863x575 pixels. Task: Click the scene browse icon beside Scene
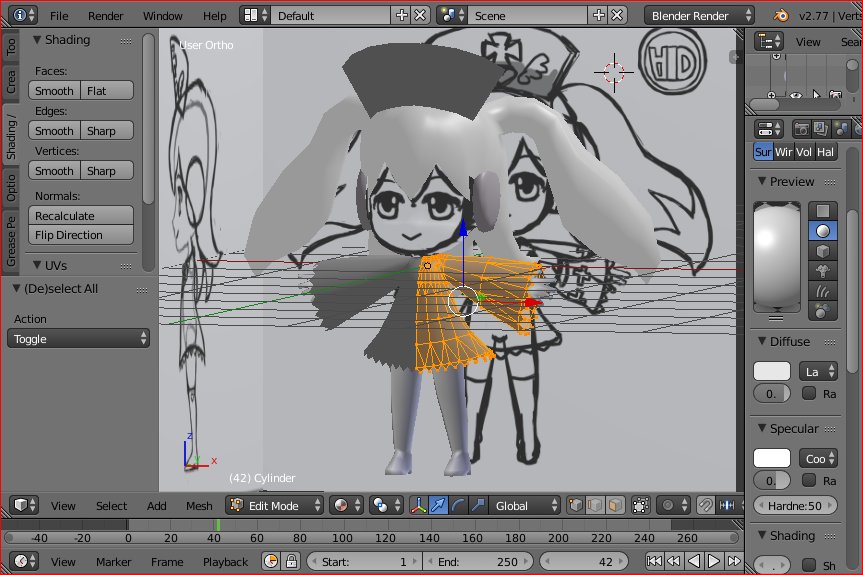point(454,15)
